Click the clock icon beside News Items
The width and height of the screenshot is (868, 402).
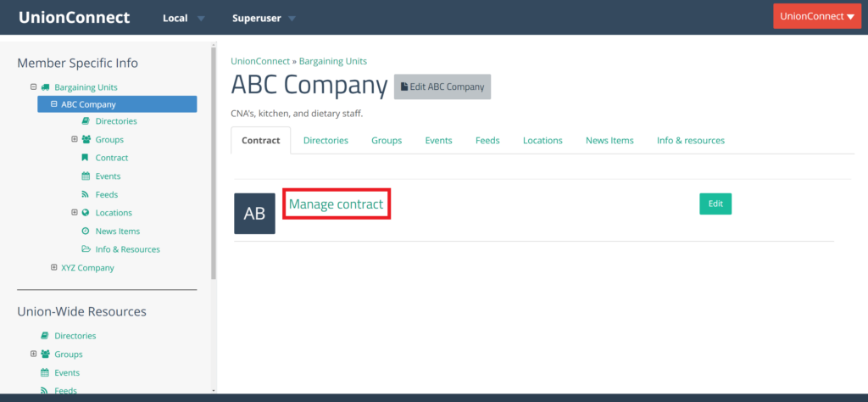pyautogui.click(x=86, y=231)
